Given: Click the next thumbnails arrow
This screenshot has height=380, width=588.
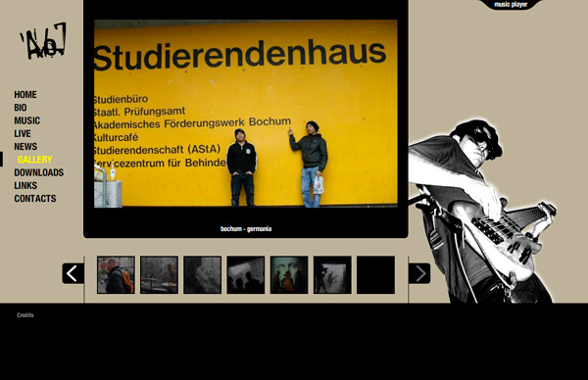Looking at the screenshot, I should [419, 273].
